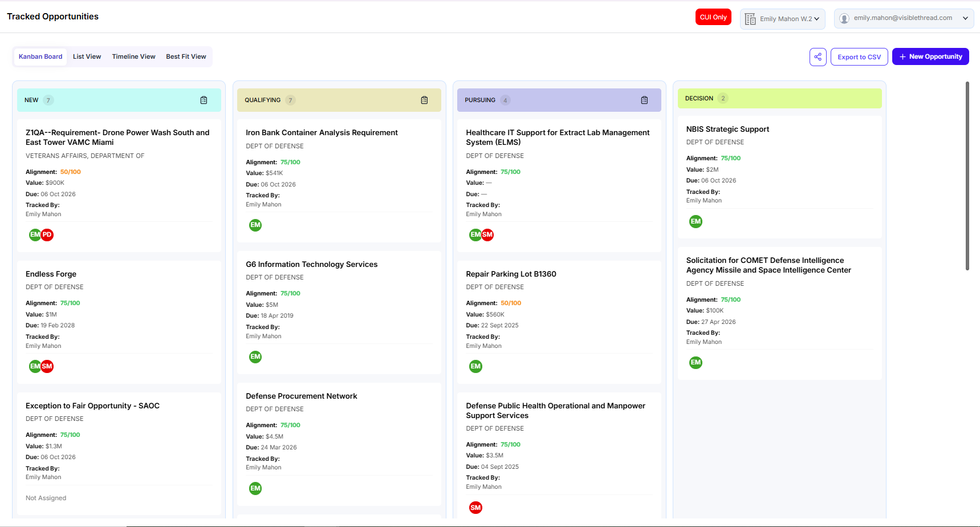Click Not Assigned text on SAOC card

(46, 498)
